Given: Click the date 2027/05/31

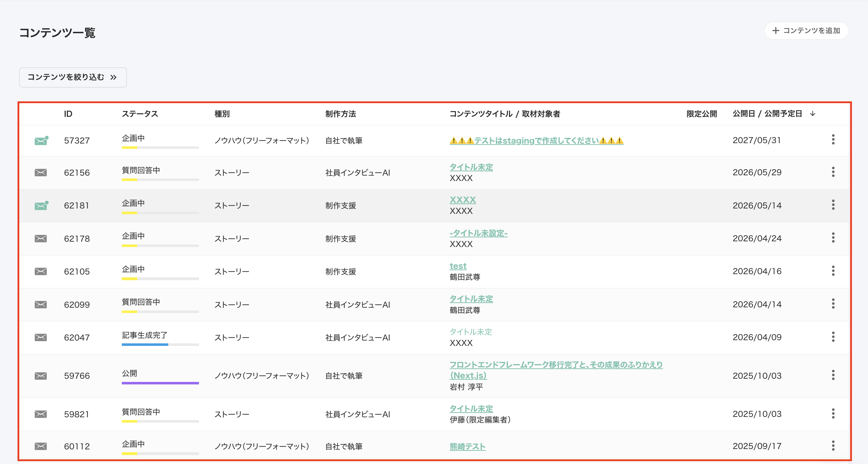Looking at the screenshot, I should tap(757, 140).
